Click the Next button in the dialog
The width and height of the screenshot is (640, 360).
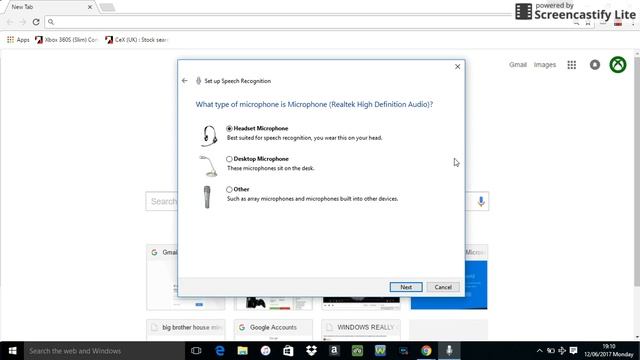(406, 287)
